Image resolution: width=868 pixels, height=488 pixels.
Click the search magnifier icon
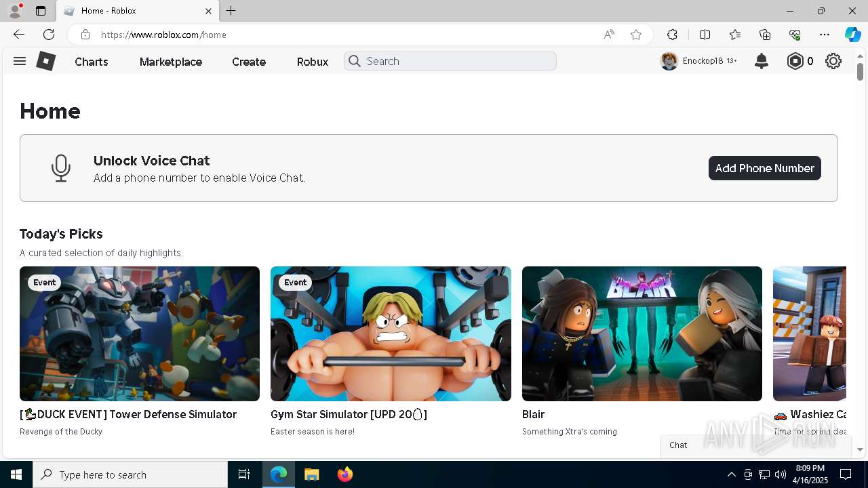pyautogui.click(x=354, y=61)
